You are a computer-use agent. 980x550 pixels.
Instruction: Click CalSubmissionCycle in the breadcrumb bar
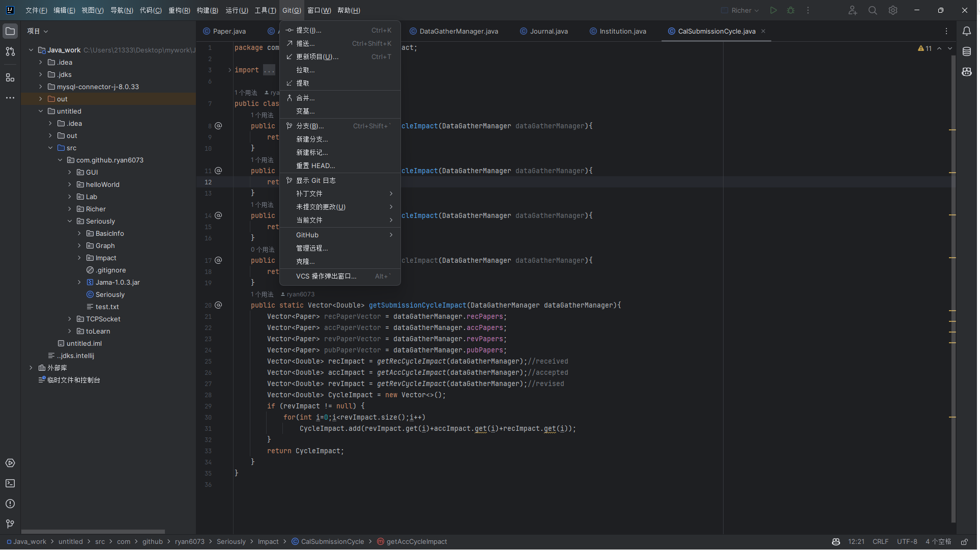click(x=328, y=542)
